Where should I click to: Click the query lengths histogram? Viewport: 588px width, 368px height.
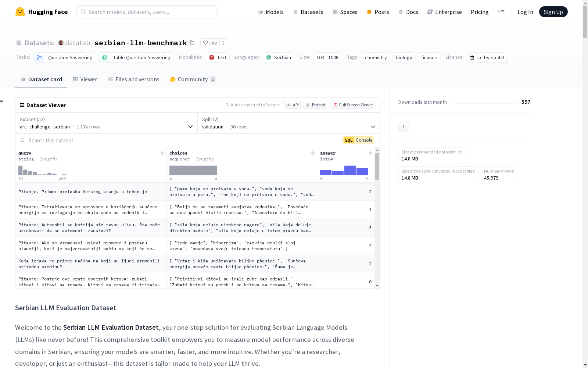42,170
